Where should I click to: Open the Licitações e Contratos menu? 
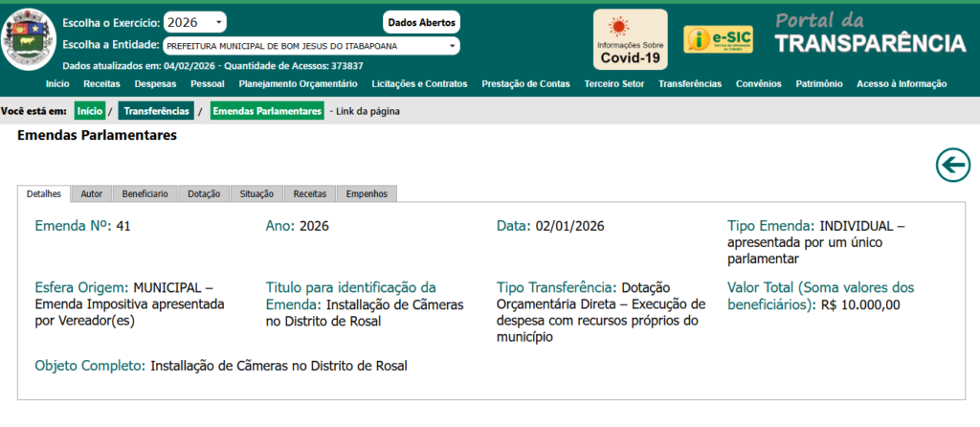pos(419,84)
